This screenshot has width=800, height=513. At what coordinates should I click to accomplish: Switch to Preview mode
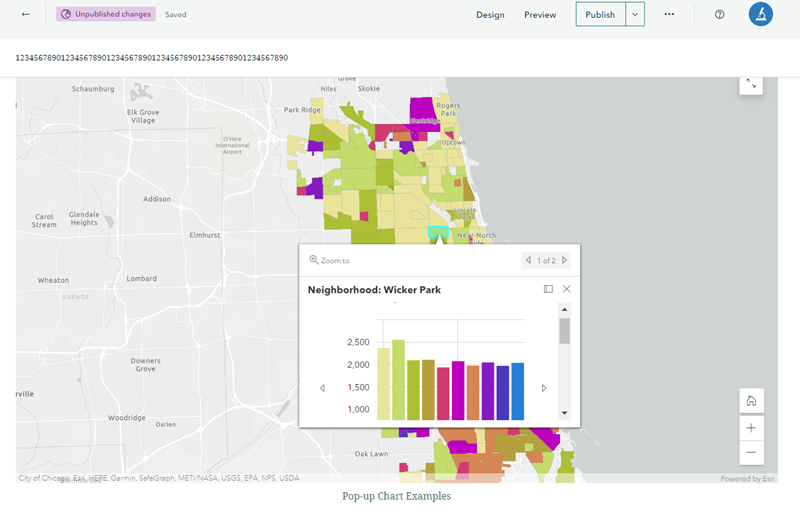coord(540,15)
